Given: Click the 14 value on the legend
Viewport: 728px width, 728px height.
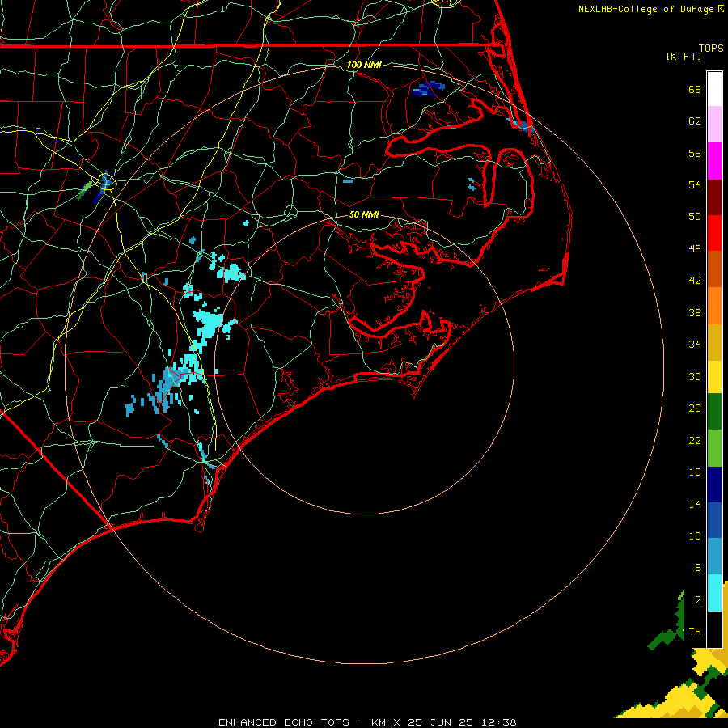Looking at the screenshot, I should coord(695,504).
